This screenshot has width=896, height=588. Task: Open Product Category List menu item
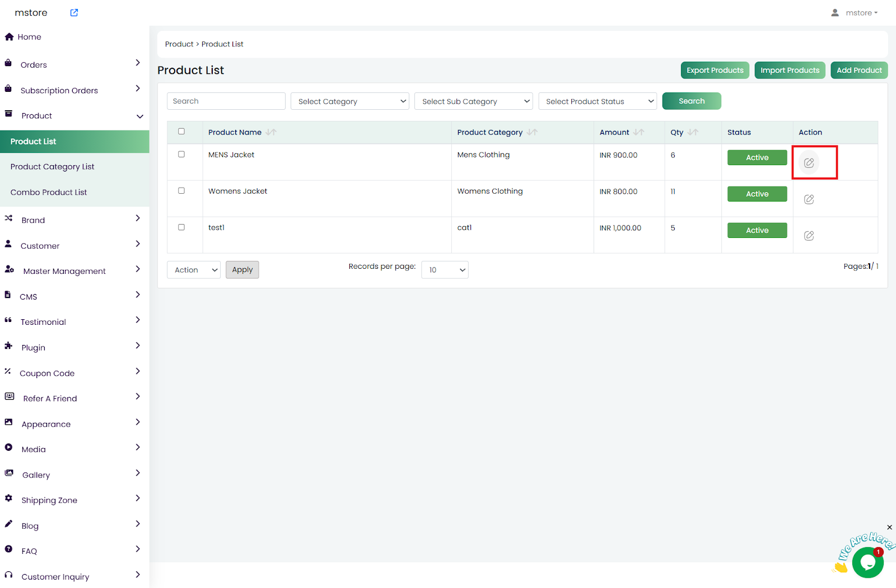(x=52, y=167)
